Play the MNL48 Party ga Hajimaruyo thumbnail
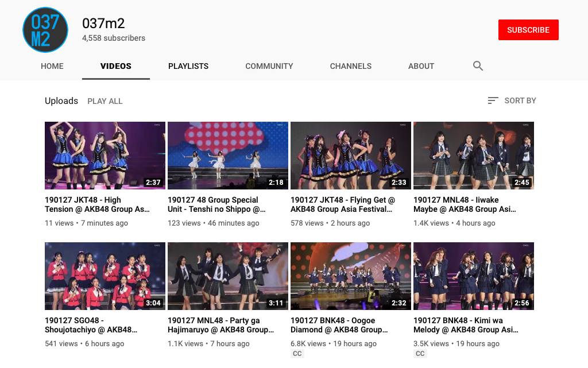Viewport: 588px width, 368px height. click(x=228, y=276)
